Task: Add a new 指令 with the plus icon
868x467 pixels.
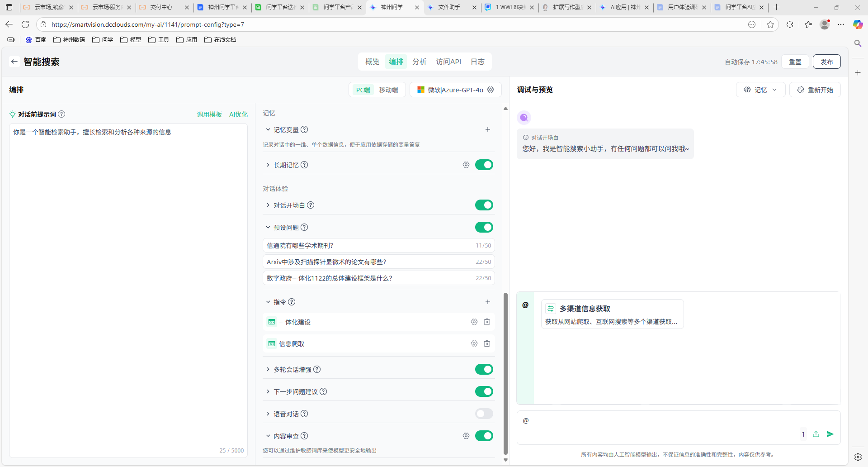Action: click(x=488, y=302)
